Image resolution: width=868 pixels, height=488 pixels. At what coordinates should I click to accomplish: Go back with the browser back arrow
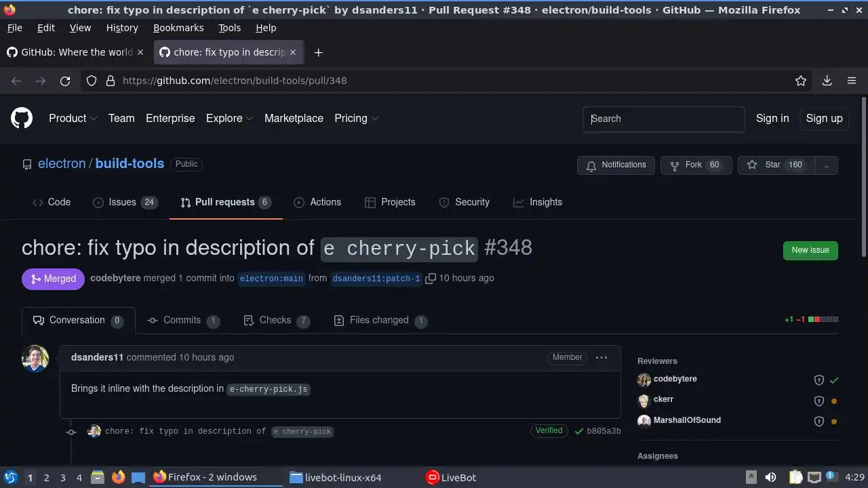point(16,81)
